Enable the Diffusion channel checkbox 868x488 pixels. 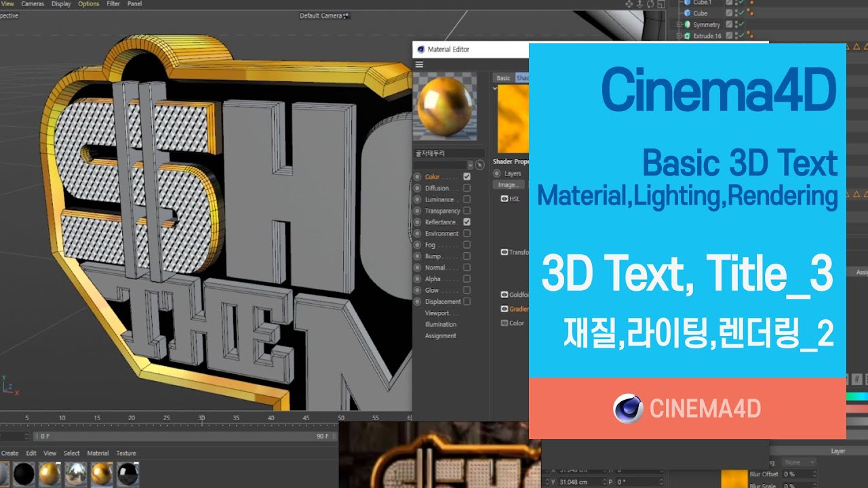467,188
